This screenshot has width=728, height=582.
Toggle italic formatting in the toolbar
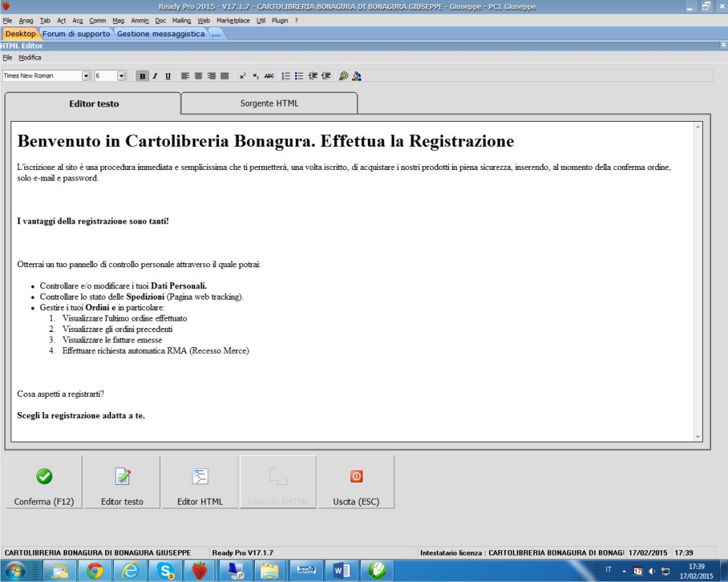tap(155, 76)
